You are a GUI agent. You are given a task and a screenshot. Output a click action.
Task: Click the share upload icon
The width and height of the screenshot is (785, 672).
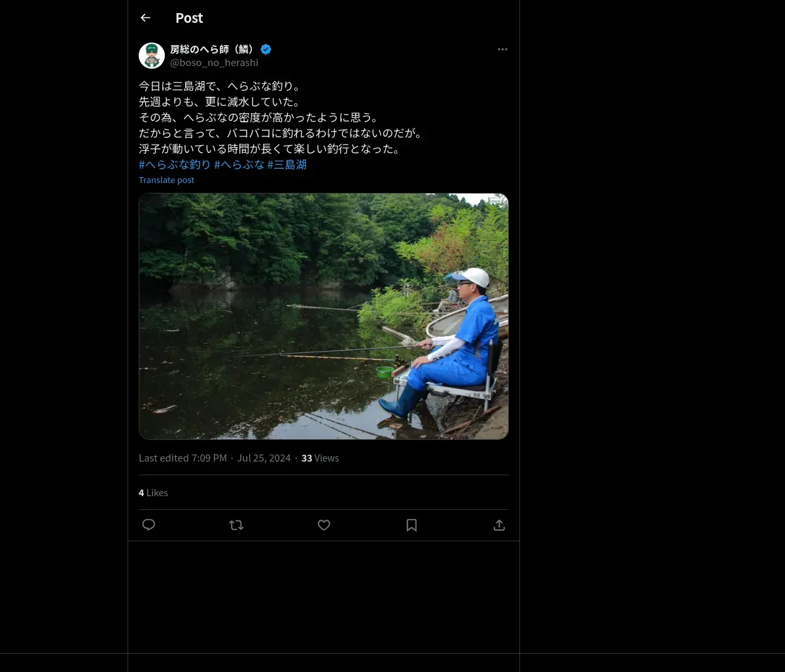(x=499, y=525)
